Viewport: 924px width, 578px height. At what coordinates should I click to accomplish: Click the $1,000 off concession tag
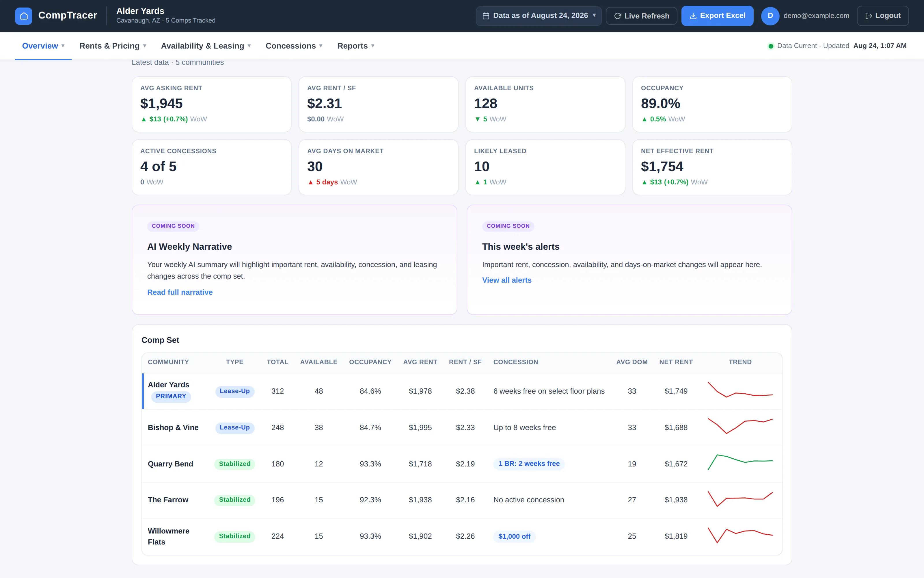(514, 536)
